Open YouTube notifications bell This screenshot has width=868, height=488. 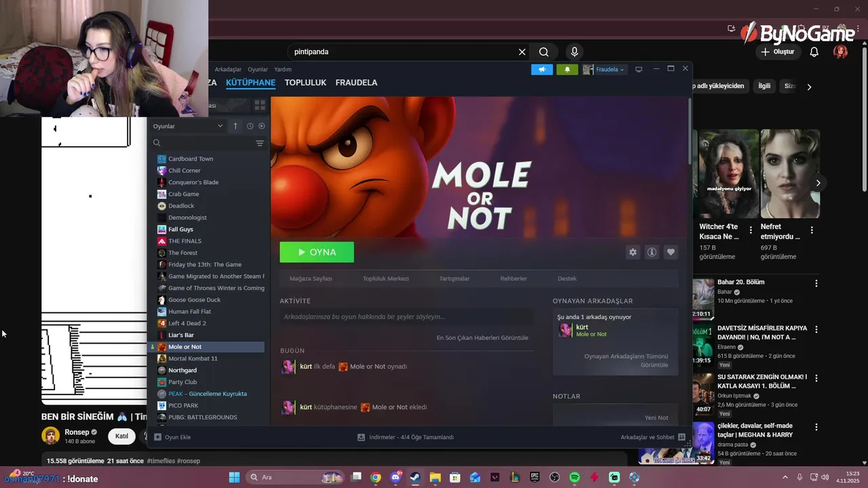click(814, 52)
